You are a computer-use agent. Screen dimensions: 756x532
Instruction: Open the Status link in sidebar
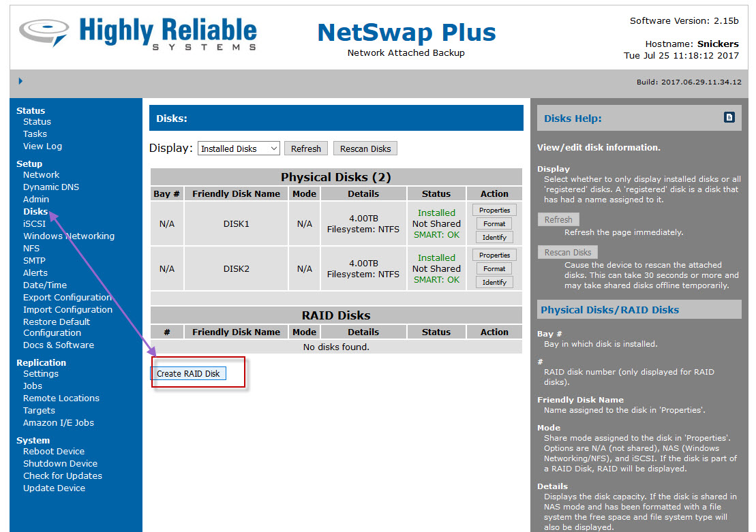coord(37,122)
